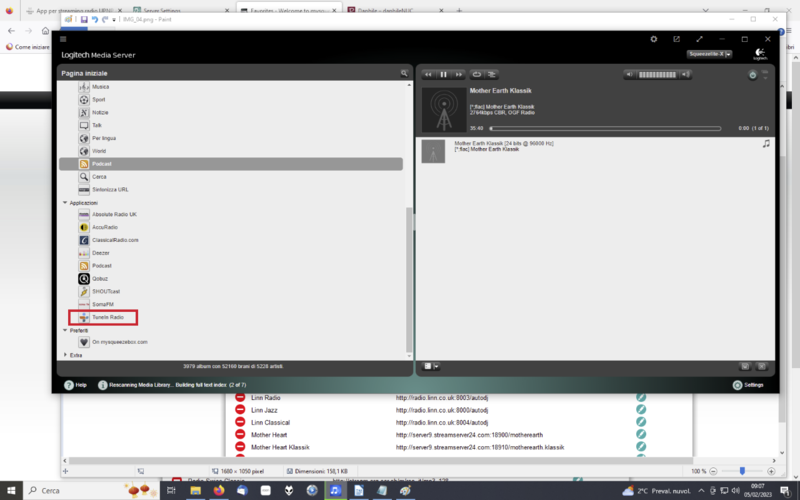The image size is (800, 500).
Task: Skip to next track with forward button
Action: click(x=458, y=74)
